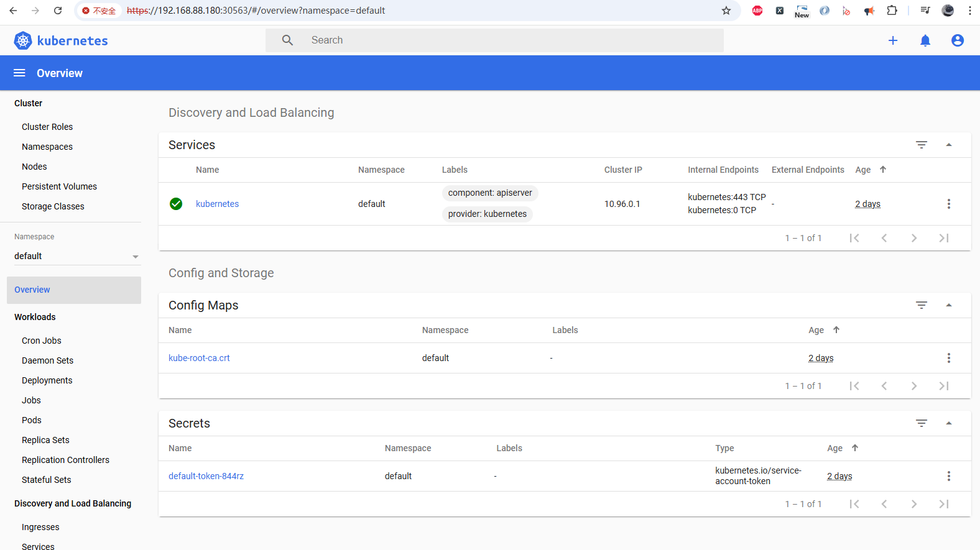Open the browser three-dot menu

(x=969, y=11)
